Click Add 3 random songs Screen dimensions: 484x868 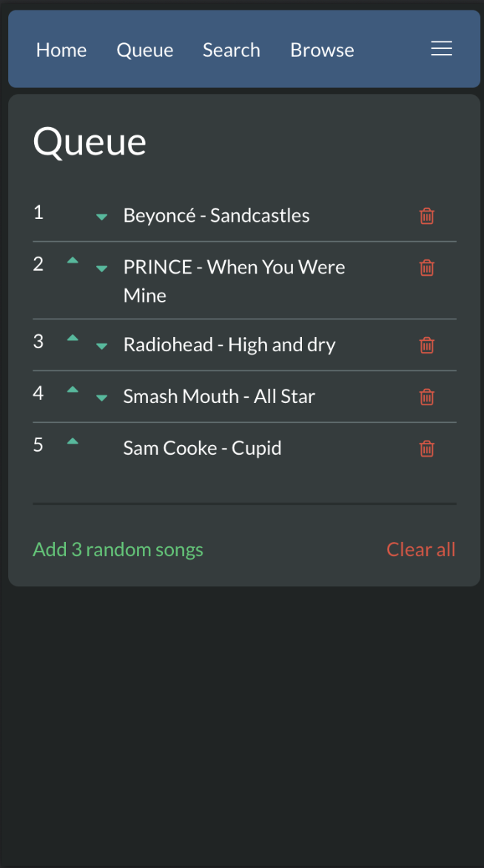[118, 549]
